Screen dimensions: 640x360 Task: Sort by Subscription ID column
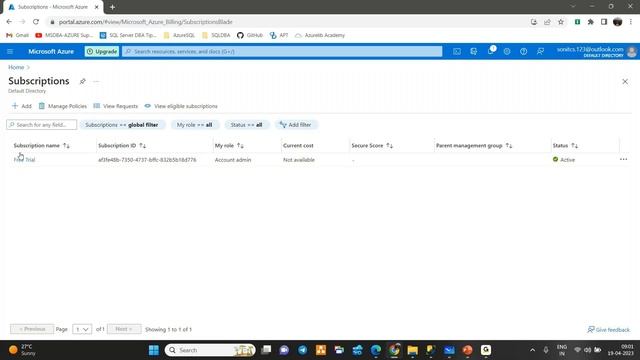[x=122, y=146]
